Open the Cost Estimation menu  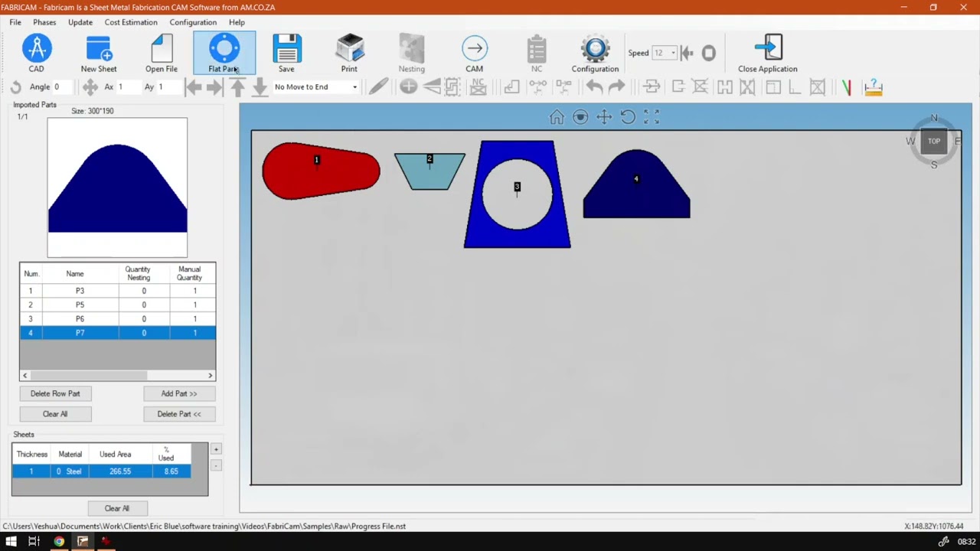pos(131,22)
